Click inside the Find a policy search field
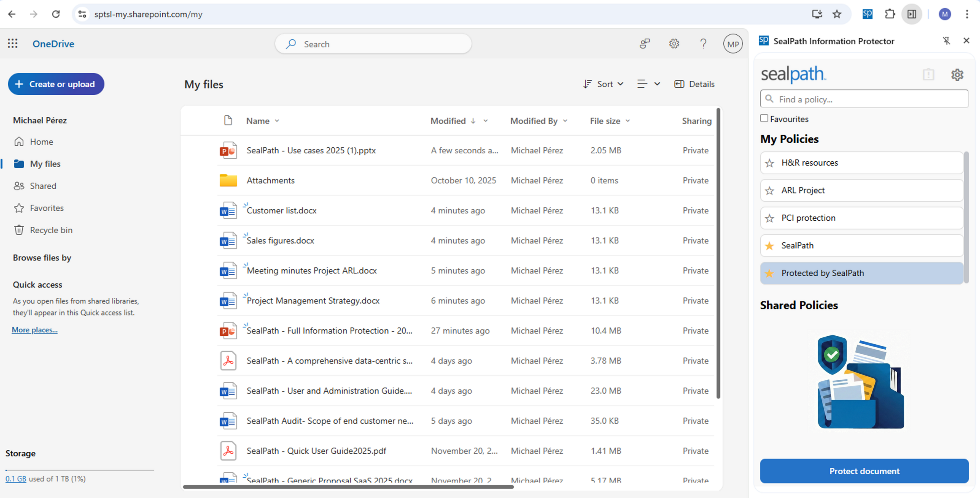 pyautogui.click(x=864, y=99)
